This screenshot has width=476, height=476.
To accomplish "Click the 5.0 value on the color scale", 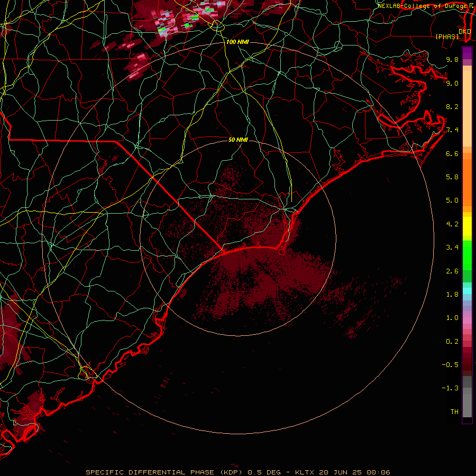I will [452, 200].
